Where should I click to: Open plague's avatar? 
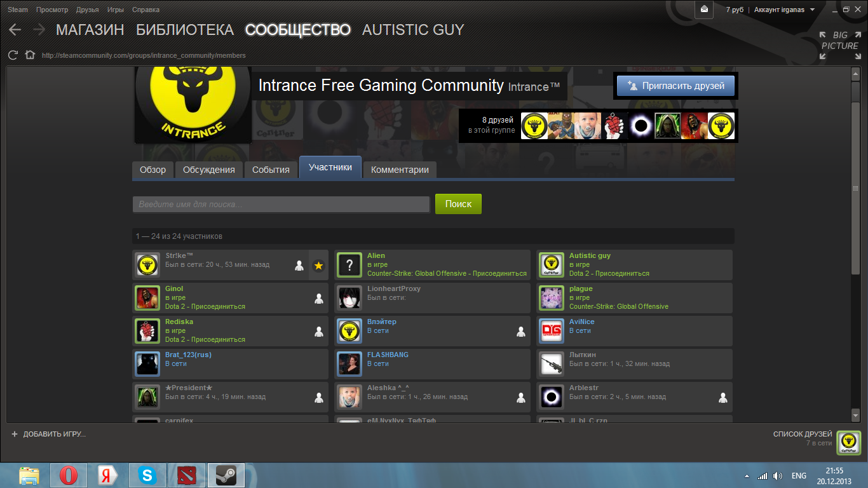coord(552,298)
